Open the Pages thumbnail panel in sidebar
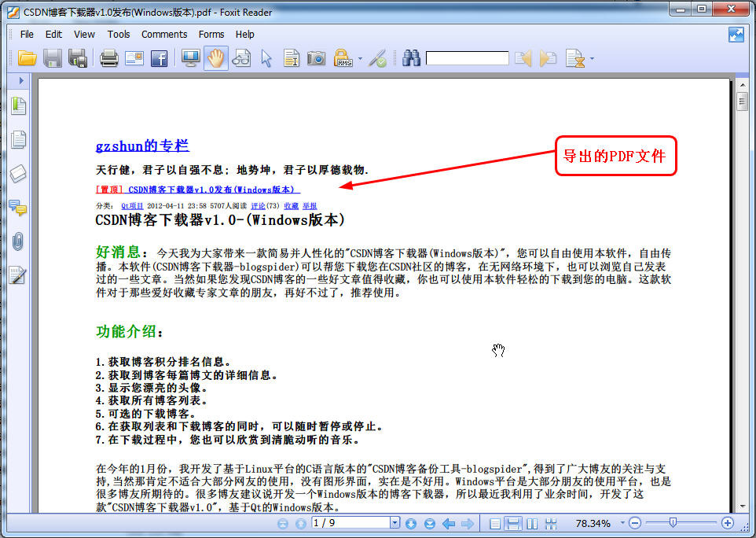The height and width of the screenshot is (538, 756). tap(18, 139)
